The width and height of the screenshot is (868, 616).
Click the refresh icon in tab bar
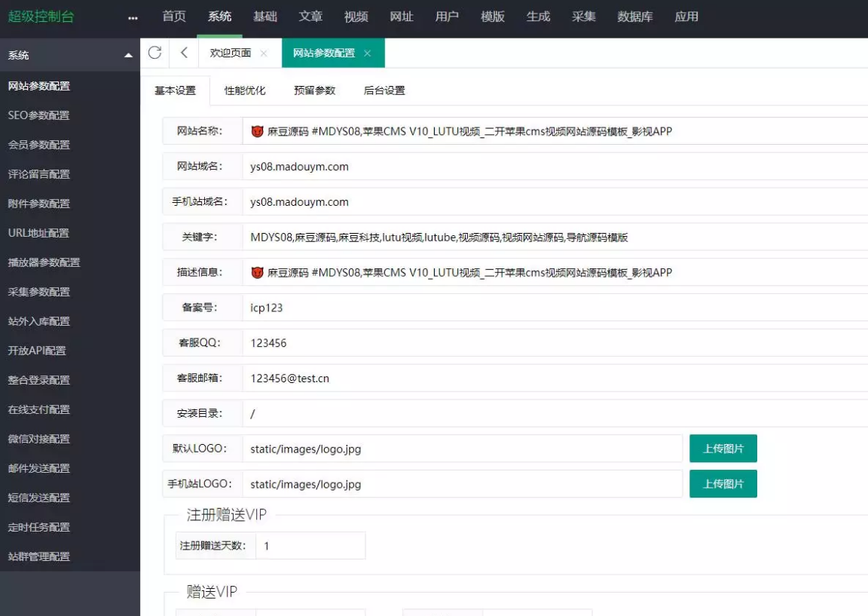(x=154, y=53)
